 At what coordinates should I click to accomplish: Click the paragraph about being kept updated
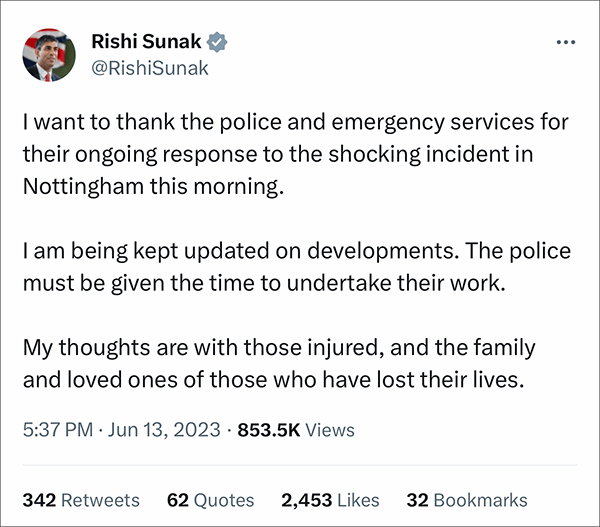[297, 267]
